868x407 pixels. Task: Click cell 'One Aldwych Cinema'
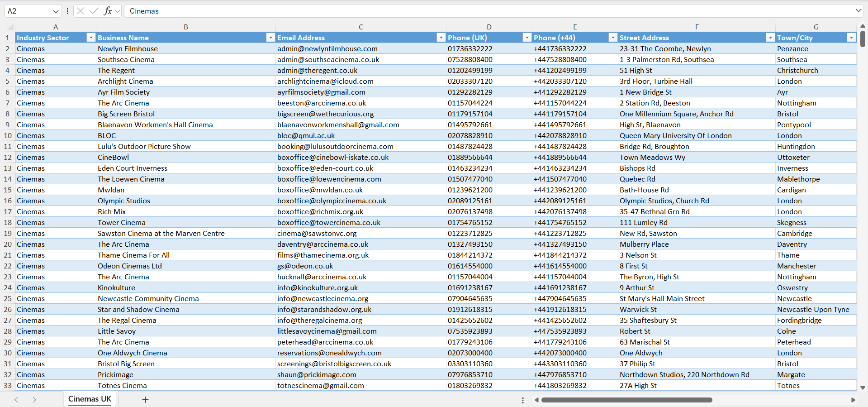186,353
